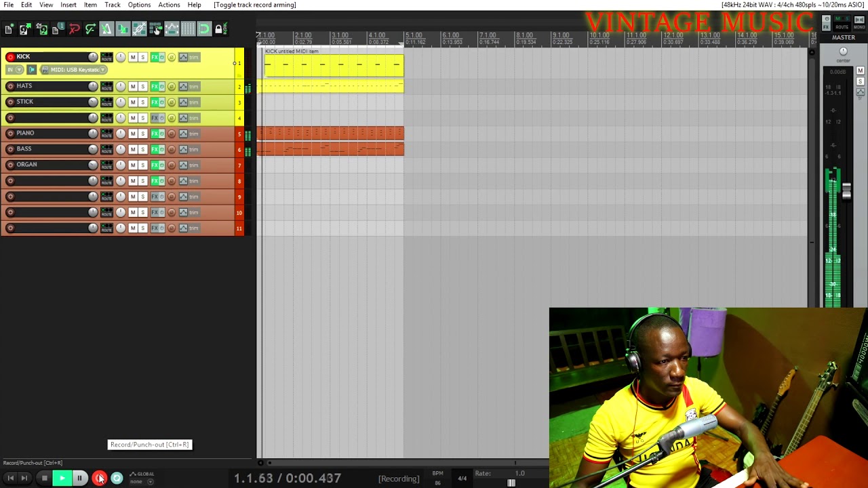
Task: Arm the PIANO track for recording
Action: click(x=10, y=134)
